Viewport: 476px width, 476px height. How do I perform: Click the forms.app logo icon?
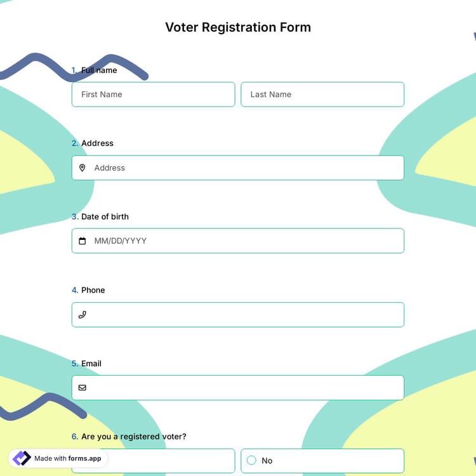pos(21,458)
